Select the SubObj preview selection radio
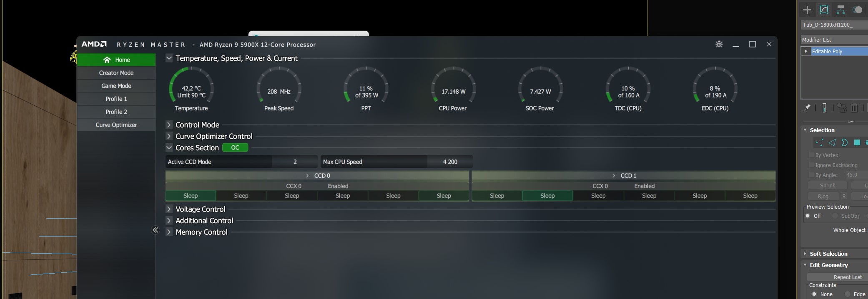Screen dimensions: 868x299 click(x=835, y=216)
